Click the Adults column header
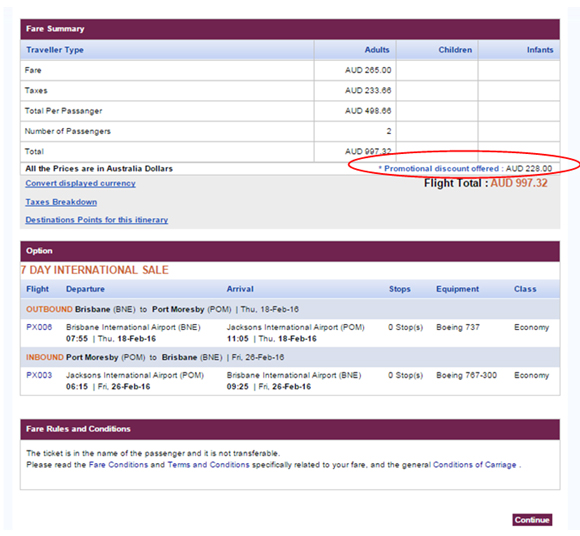 coord(377,50)
